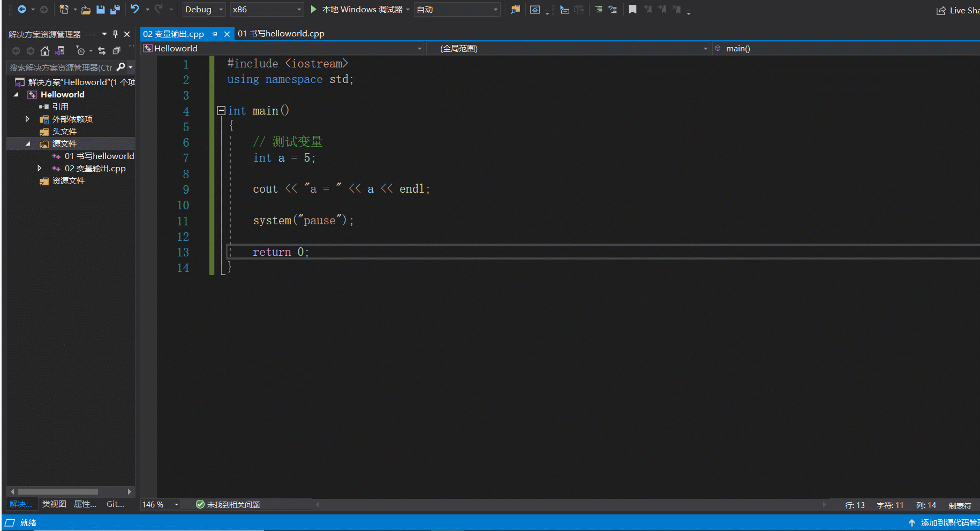Click the search magnifier icon in Solution Explorer
Screen dimensions: 980x531
120,67
